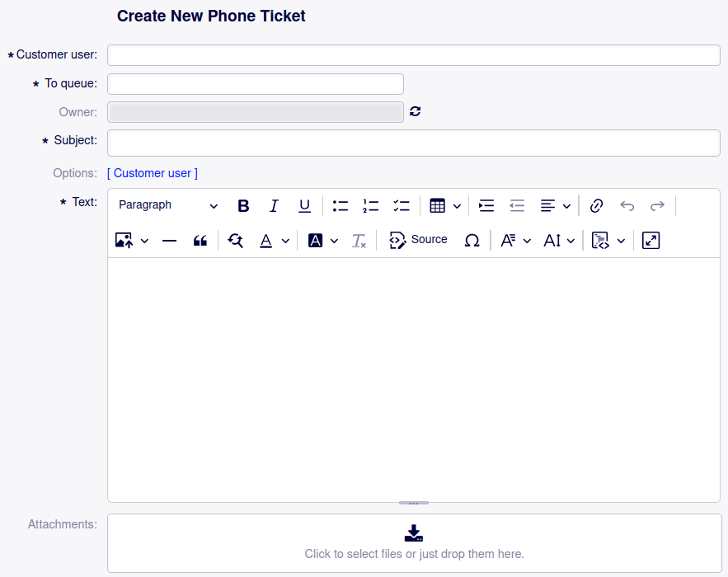Toggle underline formatting in the editor
728x577 pixels.
click(304, 205)
